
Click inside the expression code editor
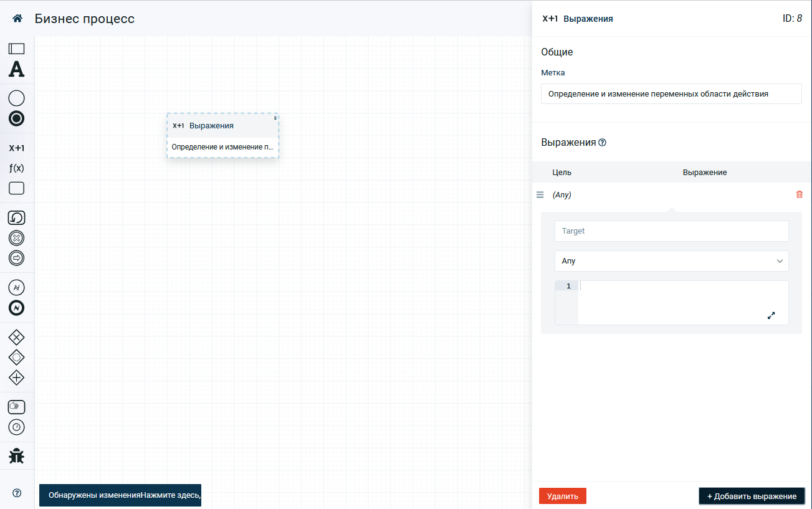click(x=683, y=303)
